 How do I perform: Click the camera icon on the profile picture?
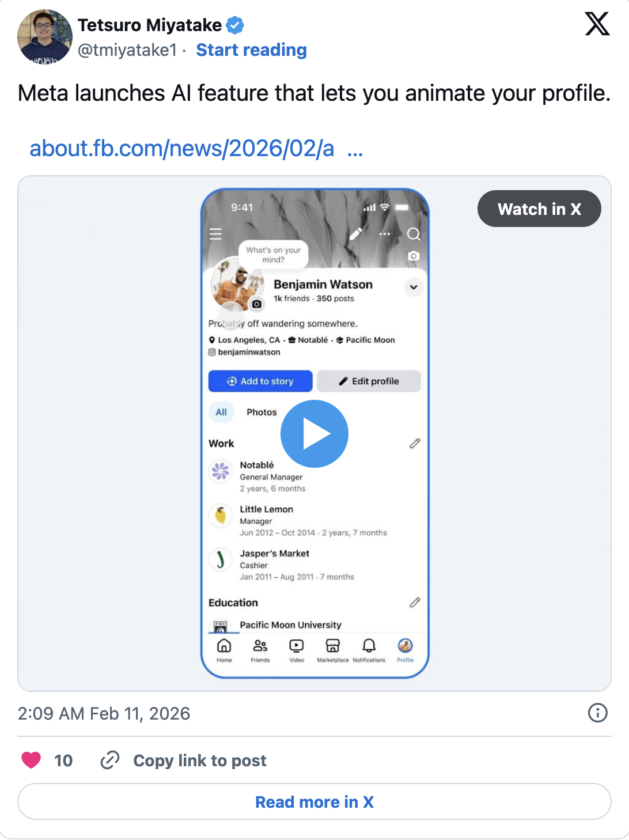pyautogui.click(x=256, y=304)
